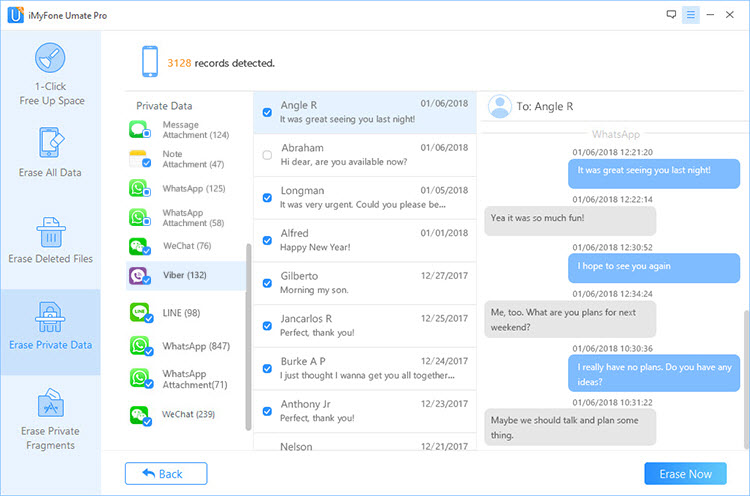Click the WeChat (76) icon

pos(139,246)
